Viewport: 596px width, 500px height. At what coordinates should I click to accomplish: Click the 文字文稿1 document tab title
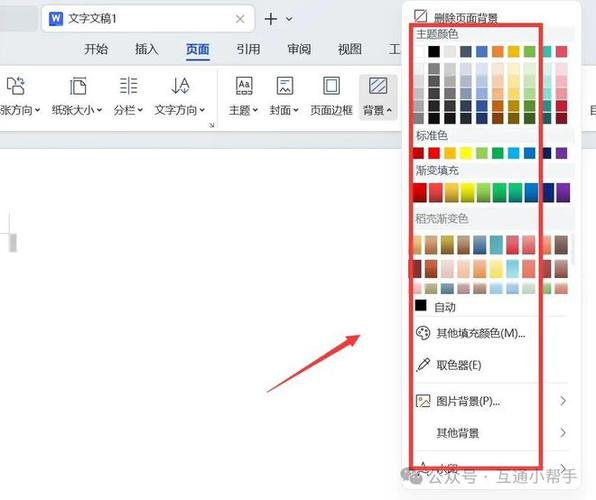coord(92,19)
